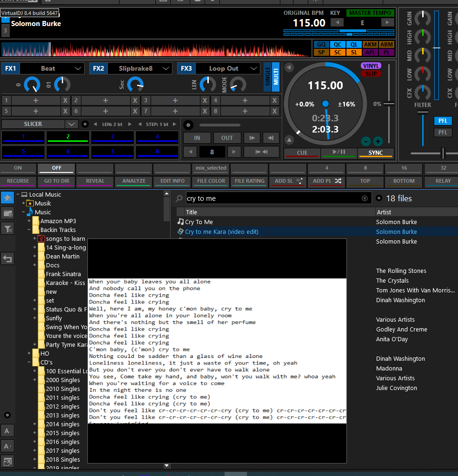Double loop length with arrow right of 8
The width and height of the screenshot is (458, 476).
pyautogui.click(x=233, y=152)
